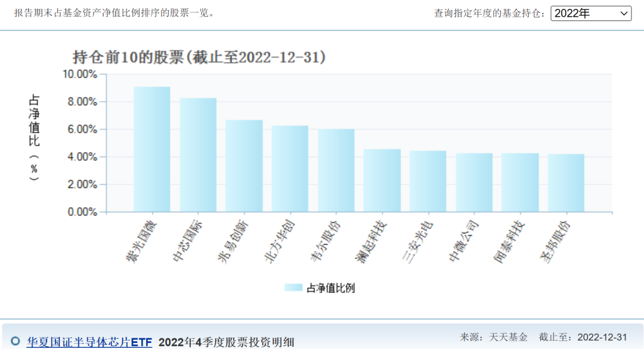
Task: Select the 韦尔股份 chart bar
Action: click(336, 170)
